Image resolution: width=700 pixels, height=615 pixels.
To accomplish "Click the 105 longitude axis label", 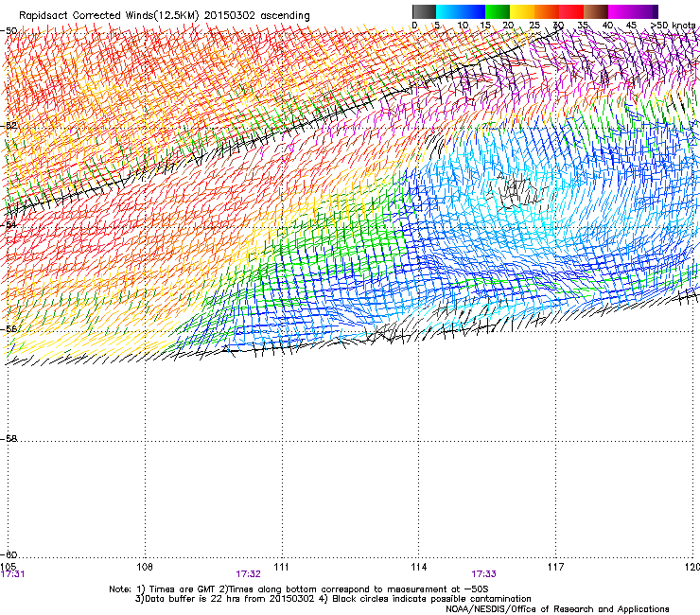I will [x=9, y=567].
